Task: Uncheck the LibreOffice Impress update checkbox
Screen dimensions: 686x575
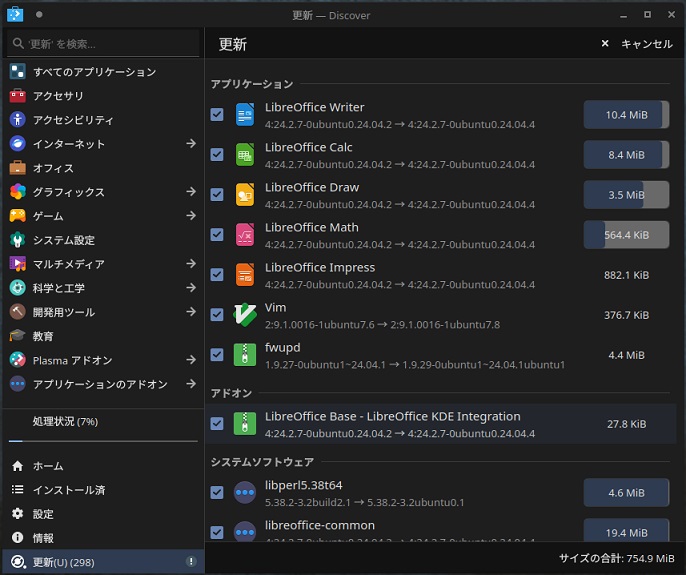Action: click(217, 275)
